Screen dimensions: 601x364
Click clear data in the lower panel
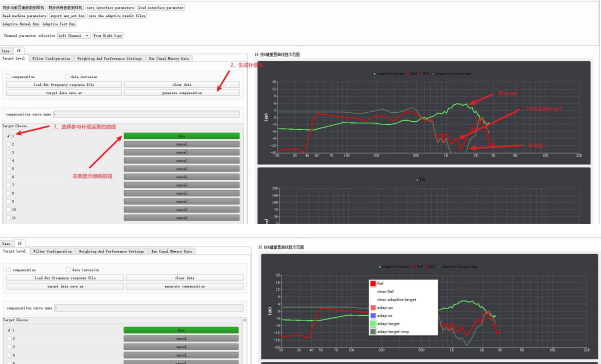[185, 278]
